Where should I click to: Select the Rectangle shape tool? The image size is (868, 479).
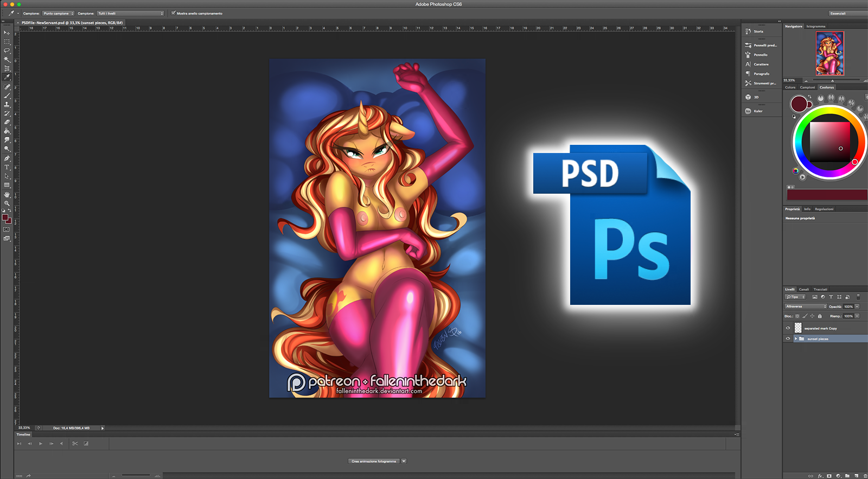pyautogui.click(x=7, y=185)
